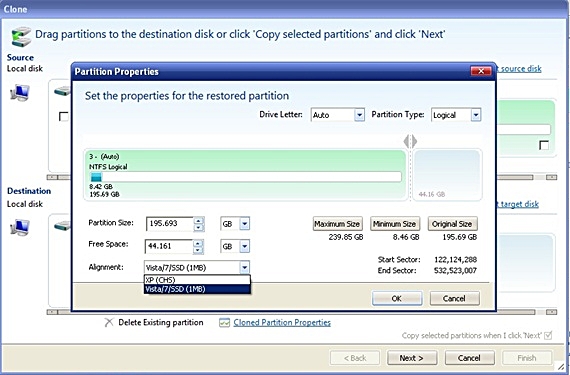Collapse the Alignment dropdown arrow
This screenshot has height=375, width=570.
(x=245, y=268)
